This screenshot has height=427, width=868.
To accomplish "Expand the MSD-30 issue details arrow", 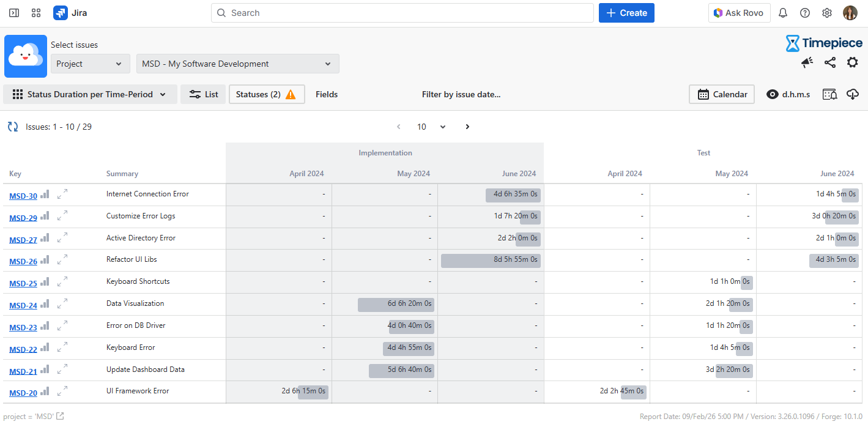I will 62,195.
